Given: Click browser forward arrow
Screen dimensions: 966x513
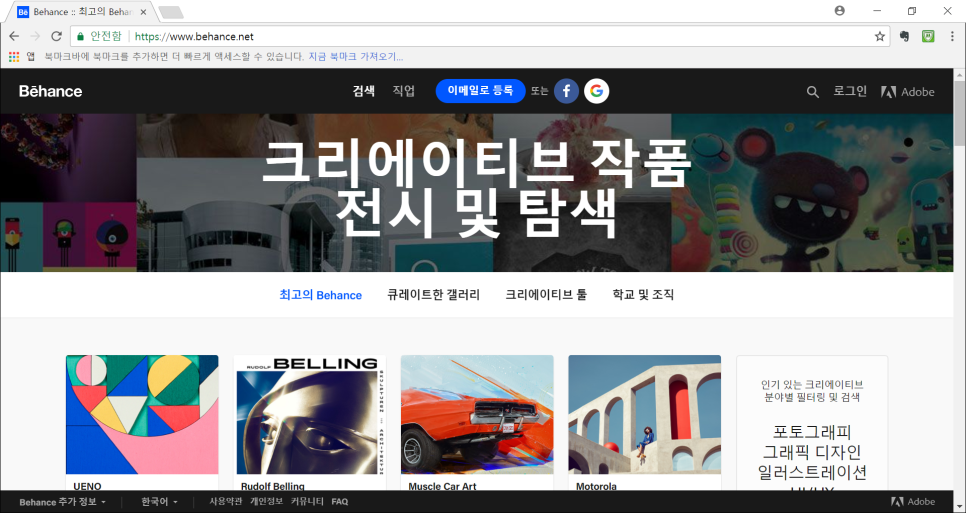Looking at the screenshot, I should coord(34,36).
